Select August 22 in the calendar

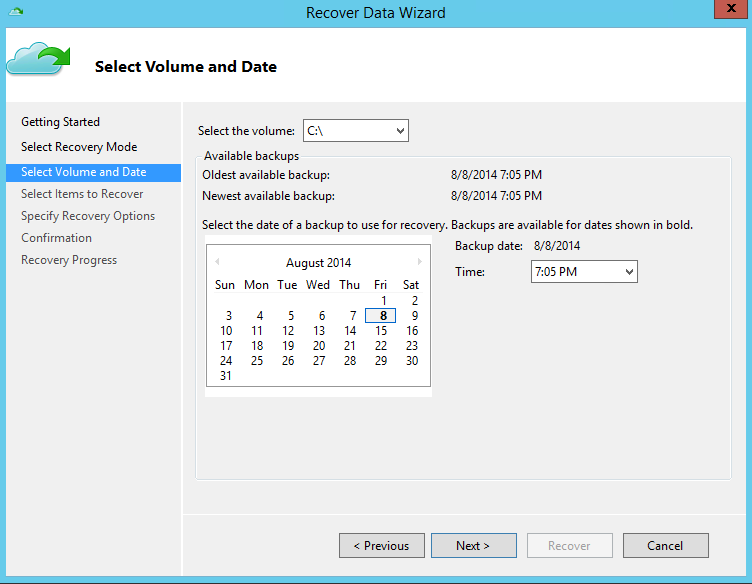point(381,346)
